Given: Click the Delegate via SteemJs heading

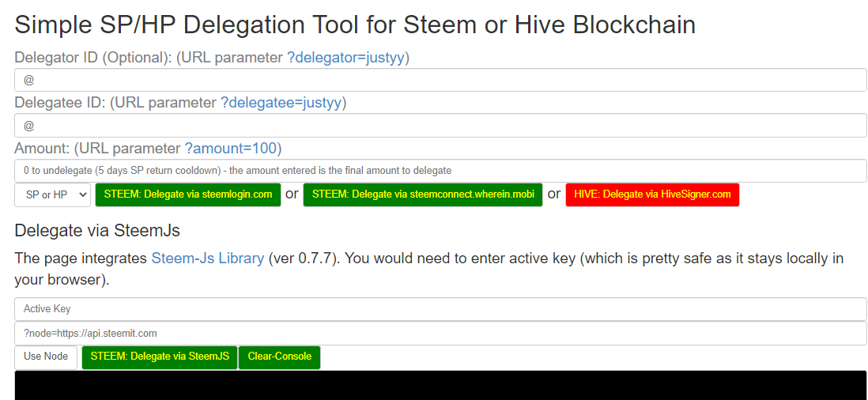Looking at the screenshot, I should [97, 231].
